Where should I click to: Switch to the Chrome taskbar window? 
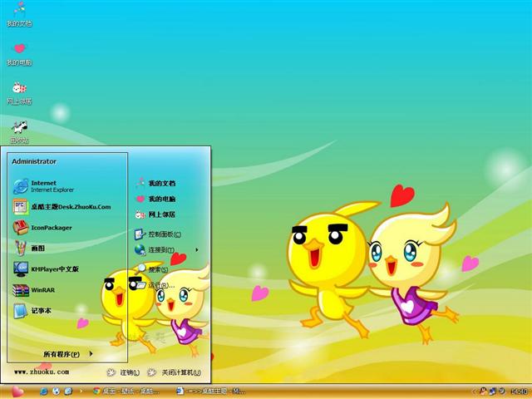click(x=126, y=392)
